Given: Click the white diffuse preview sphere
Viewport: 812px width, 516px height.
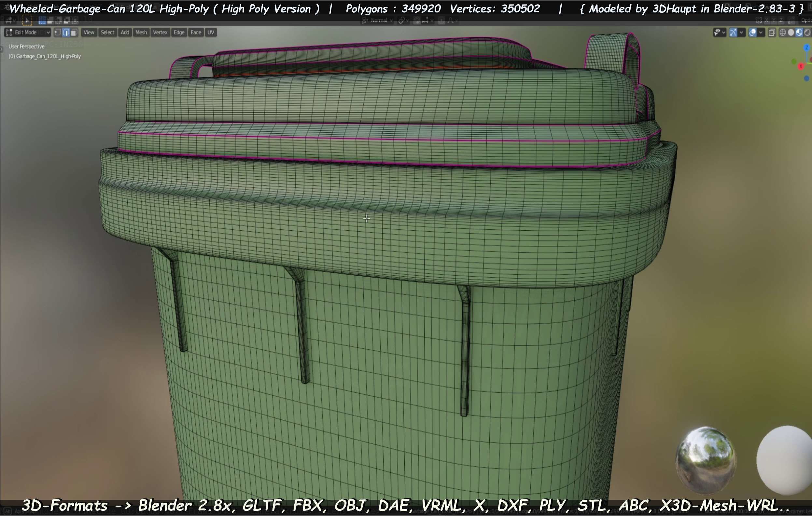Looking at the screenshot, I should coord(784,460).
